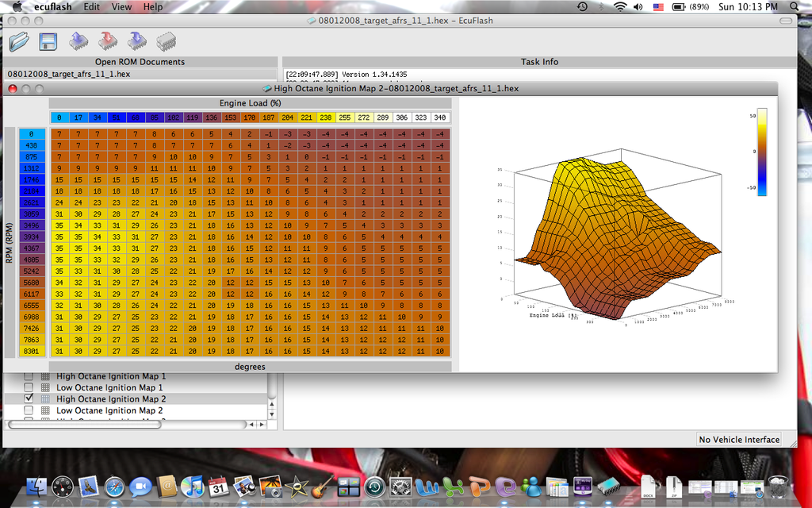Select the Low Octane Ignition Map 2 row
The height and width of the screenshot is (508, 812).
pos(136,410)
